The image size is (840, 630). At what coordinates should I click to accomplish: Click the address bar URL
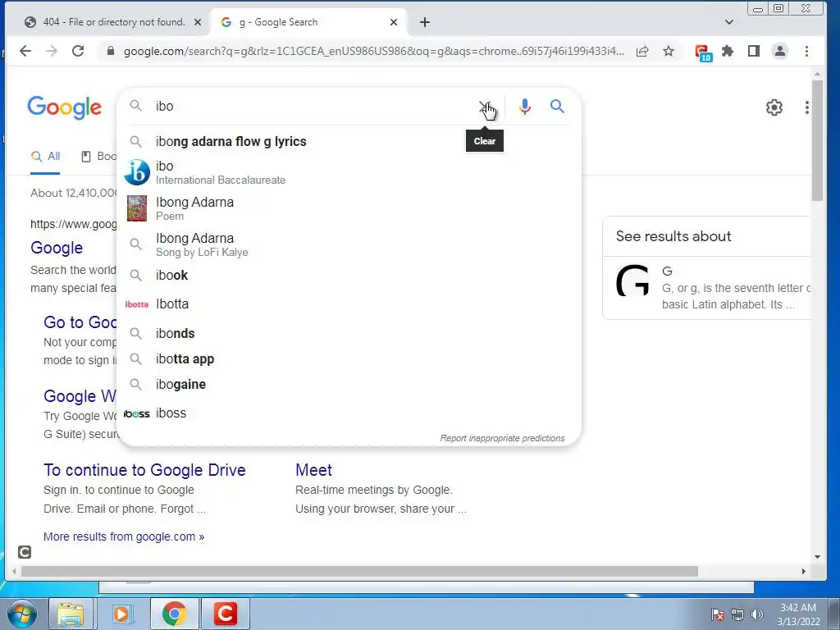coord(374,51)
